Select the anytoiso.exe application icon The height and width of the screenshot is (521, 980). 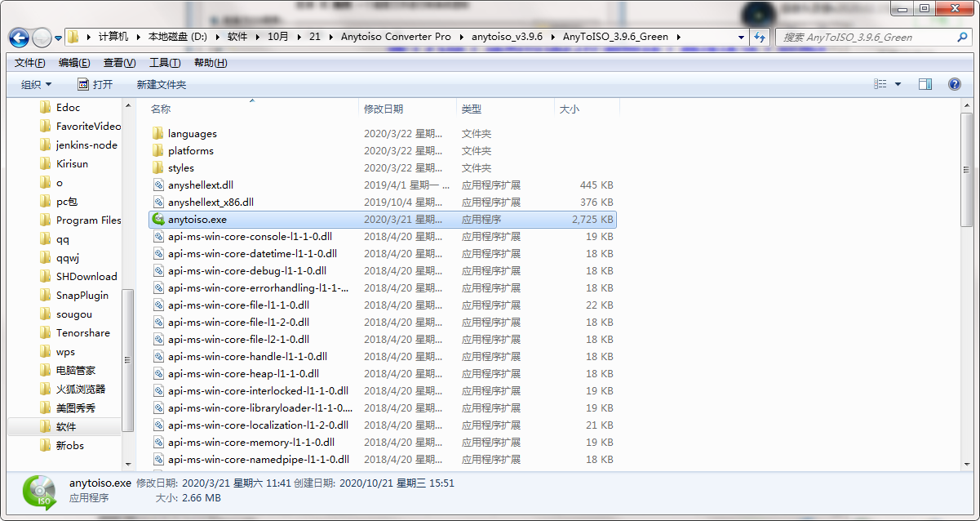point(158,220)
